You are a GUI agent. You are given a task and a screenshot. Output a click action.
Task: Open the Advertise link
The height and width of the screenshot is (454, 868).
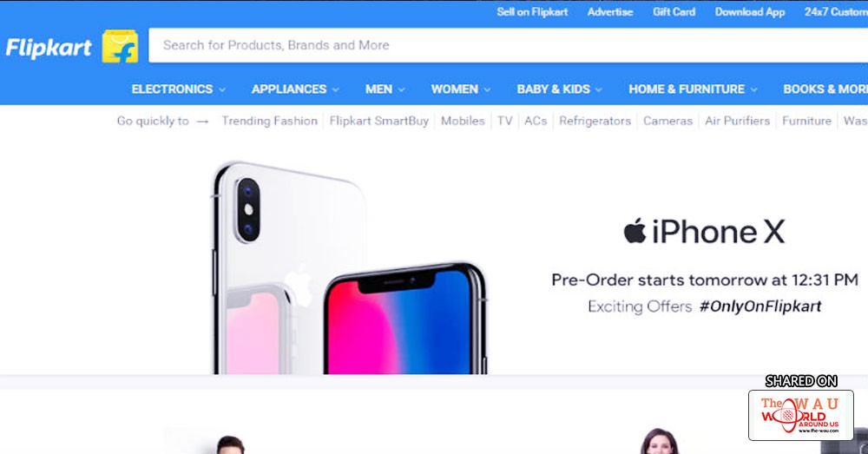point(610,11)
